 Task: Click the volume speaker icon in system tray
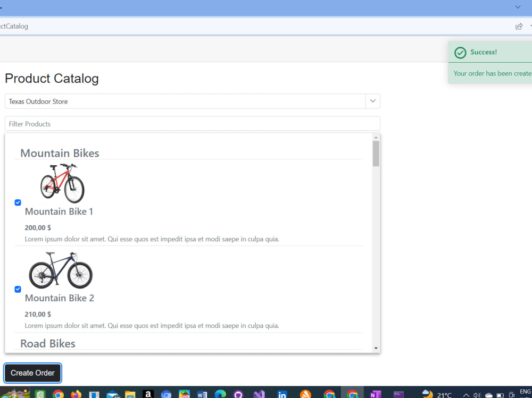point(477,395)
